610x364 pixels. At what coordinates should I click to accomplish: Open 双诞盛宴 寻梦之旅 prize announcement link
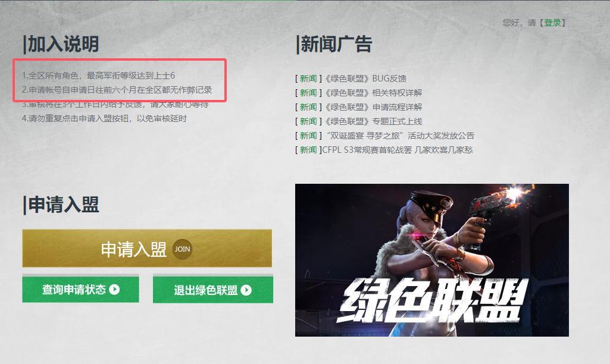point(399,136)
